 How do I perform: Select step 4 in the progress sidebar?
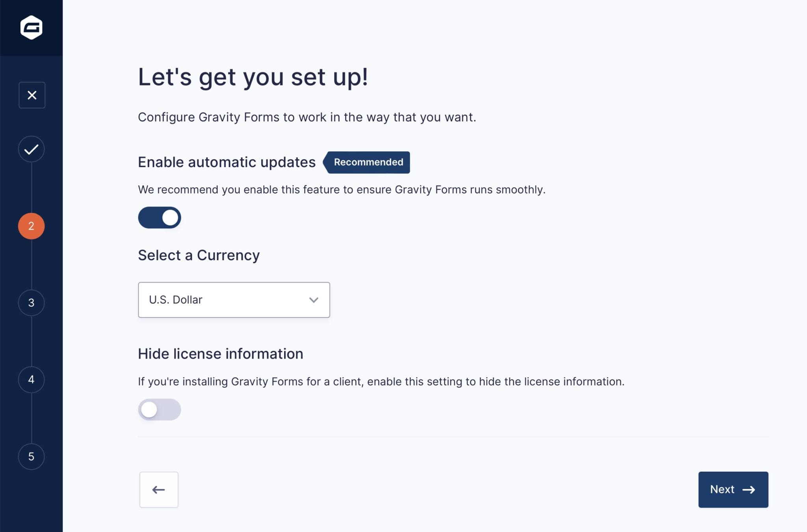(32, 379)
